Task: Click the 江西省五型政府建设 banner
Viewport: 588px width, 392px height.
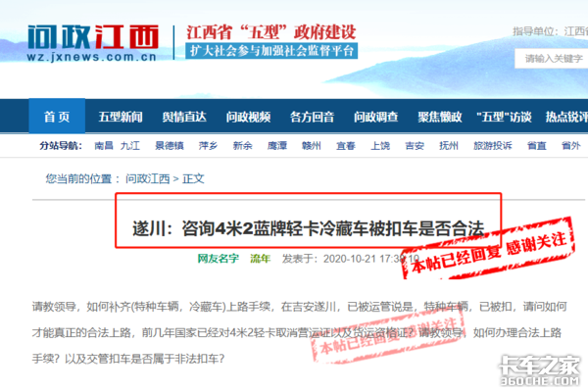Action: click(x=271, y=41)
